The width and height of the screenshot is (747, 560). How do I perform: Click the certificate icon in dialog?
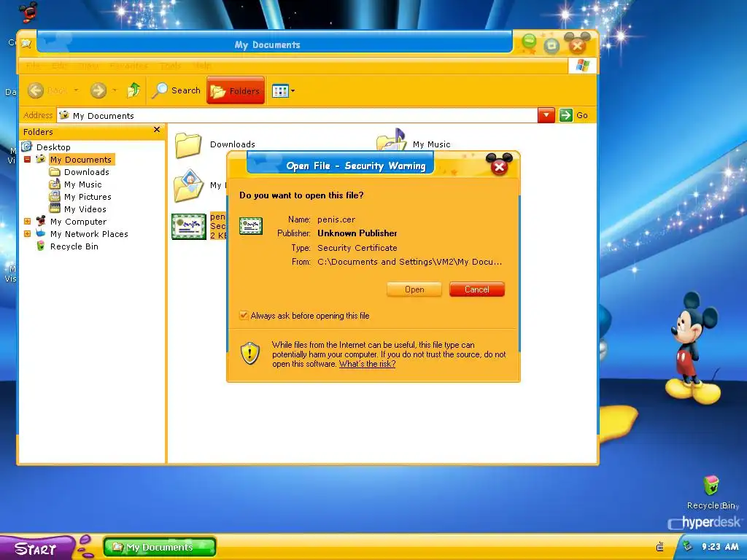[251, 226]
